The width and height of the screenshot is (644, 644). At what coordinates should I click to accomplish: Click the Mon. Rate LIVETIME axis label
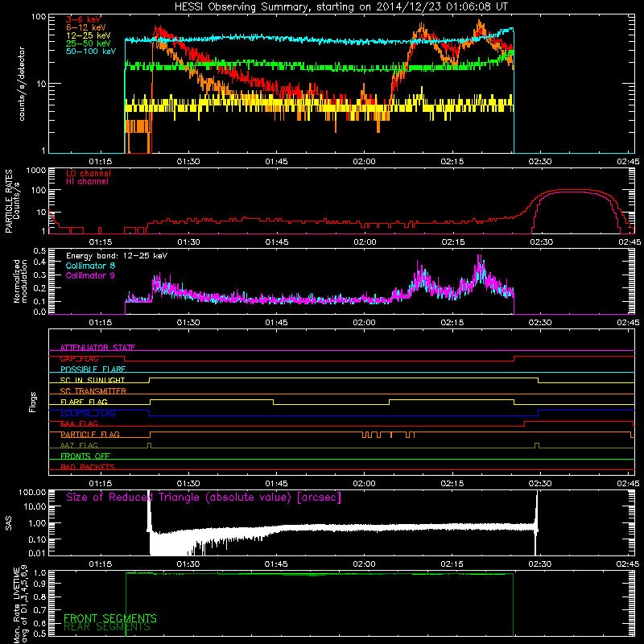click(20, 604)
